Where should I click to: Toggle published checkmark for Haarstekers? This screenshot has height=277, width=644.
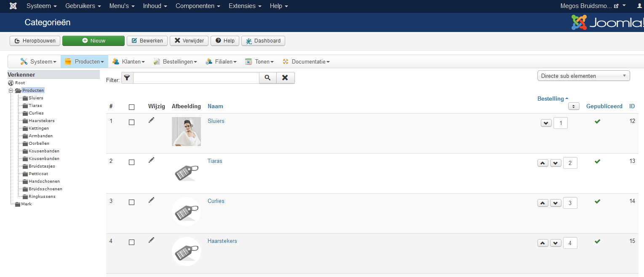(597, 241)
